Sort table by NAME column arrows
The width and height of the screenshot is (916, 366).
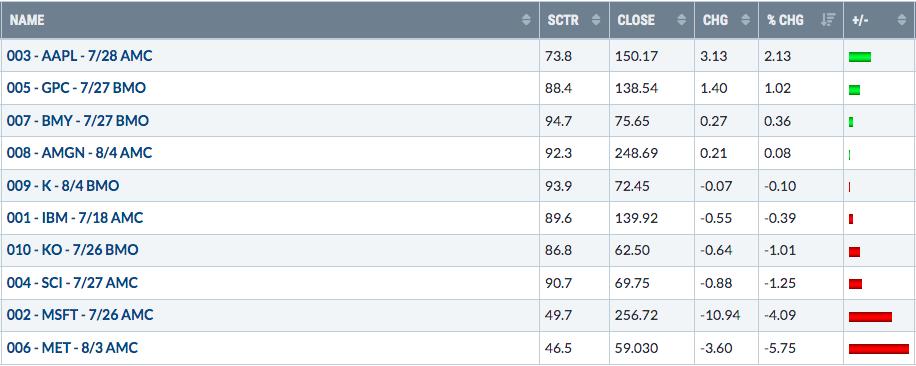[526, 20]
